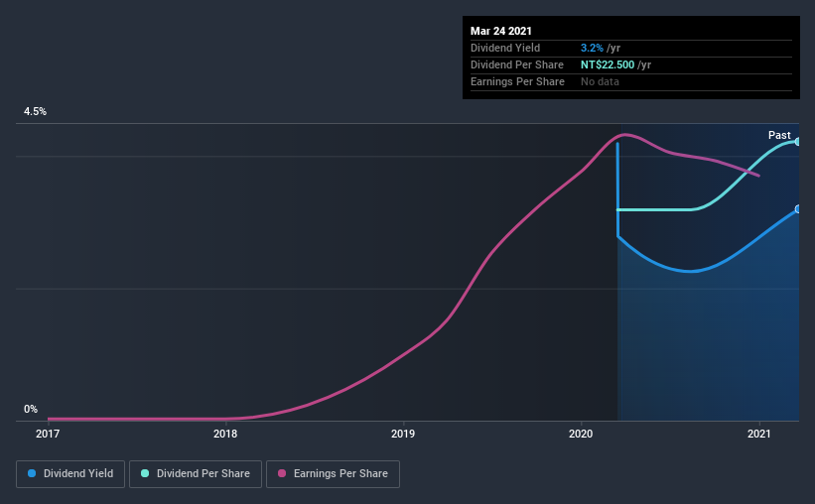Screen dimensions: 815x504
Task: Click the Past label on chart
Action: 779,135
